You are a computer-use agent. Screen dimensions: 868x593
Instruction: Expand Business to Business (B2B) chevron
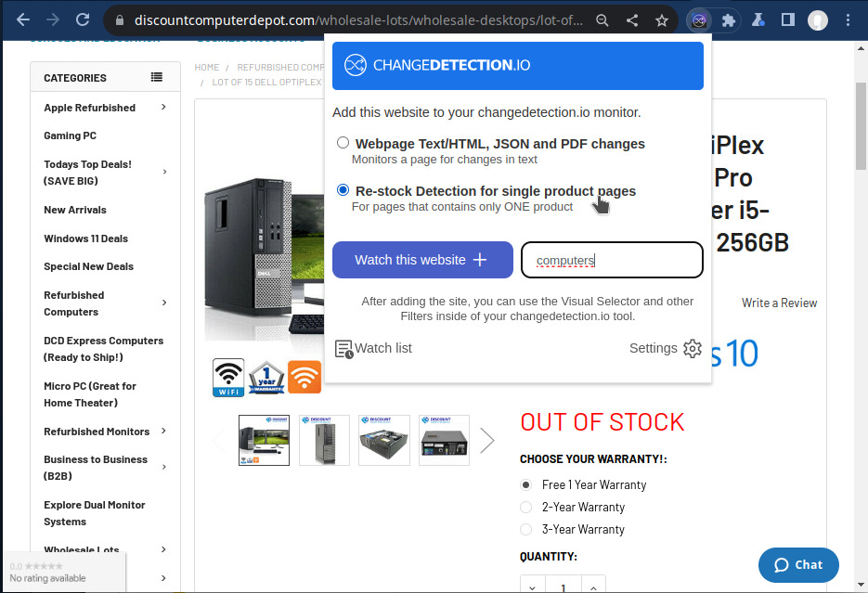tap(164, 467)
